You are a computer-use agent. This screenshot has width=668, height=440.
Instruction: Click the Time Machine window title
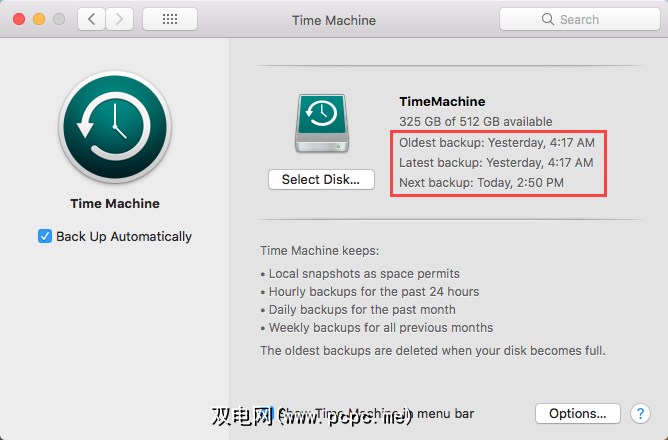(334, 19)
